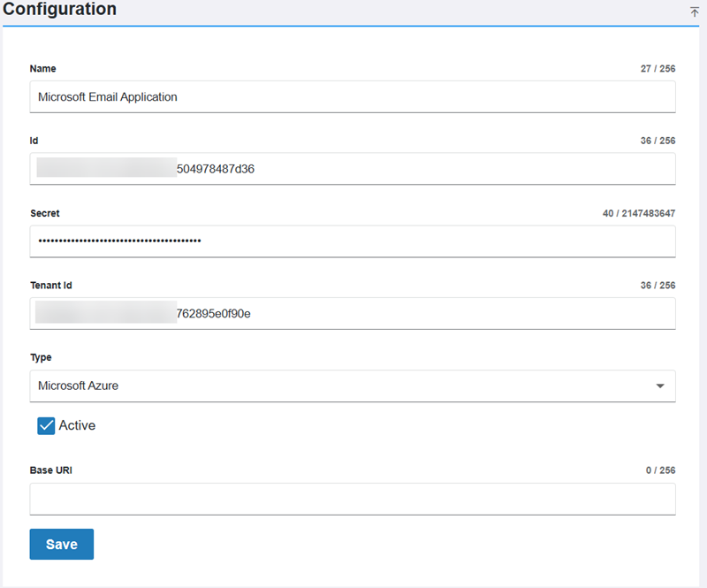Click the 40 / 2147483647 counter
This screenshot has width=707, height=588.
click(639, 213)
